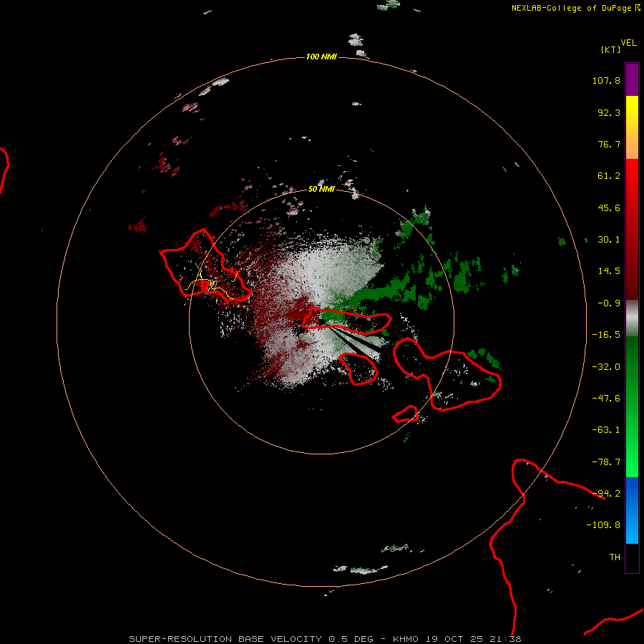Click the -32.0 legend value
The width and height of the screenshot is (644, 644).
click(x=606, y=367)
